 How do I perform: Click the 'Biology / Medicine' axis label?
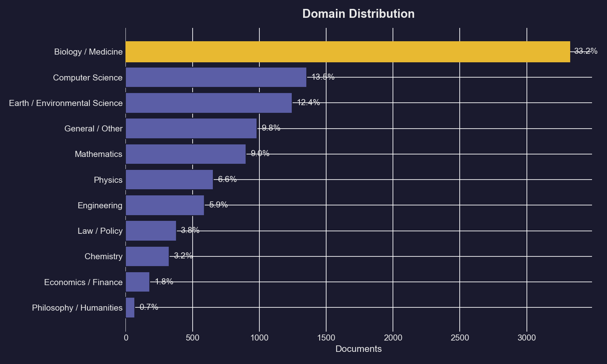coord(88,52)
